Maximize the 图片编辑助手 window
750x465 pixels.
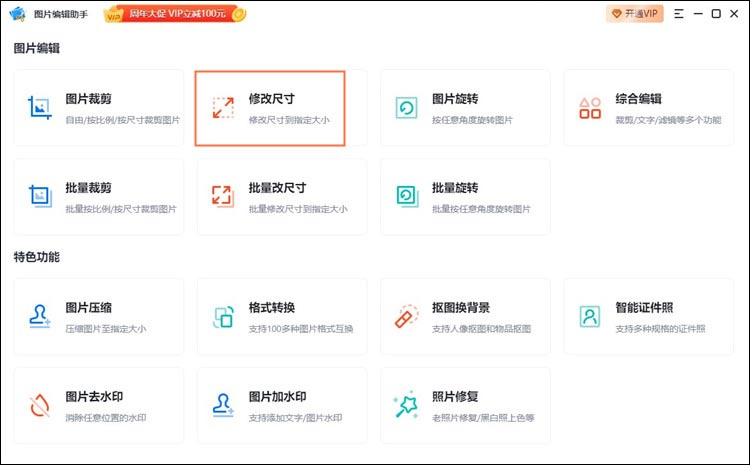coord(716,14)
